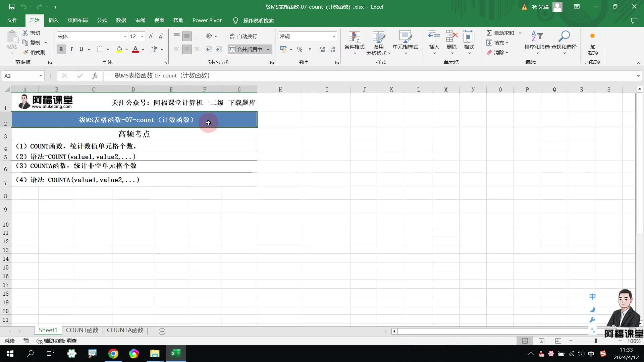
Task: Increase font size with the large A icon
Action: coord(151,36)
